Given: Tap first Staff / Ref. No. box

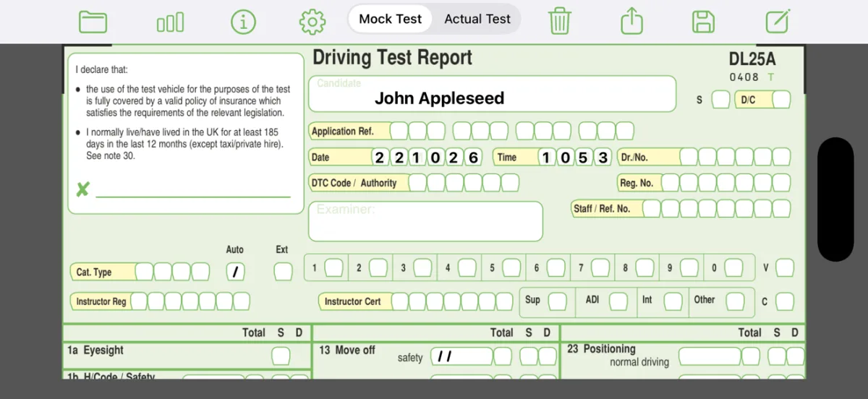Looking at the screenshot, I should click(652, 209).
